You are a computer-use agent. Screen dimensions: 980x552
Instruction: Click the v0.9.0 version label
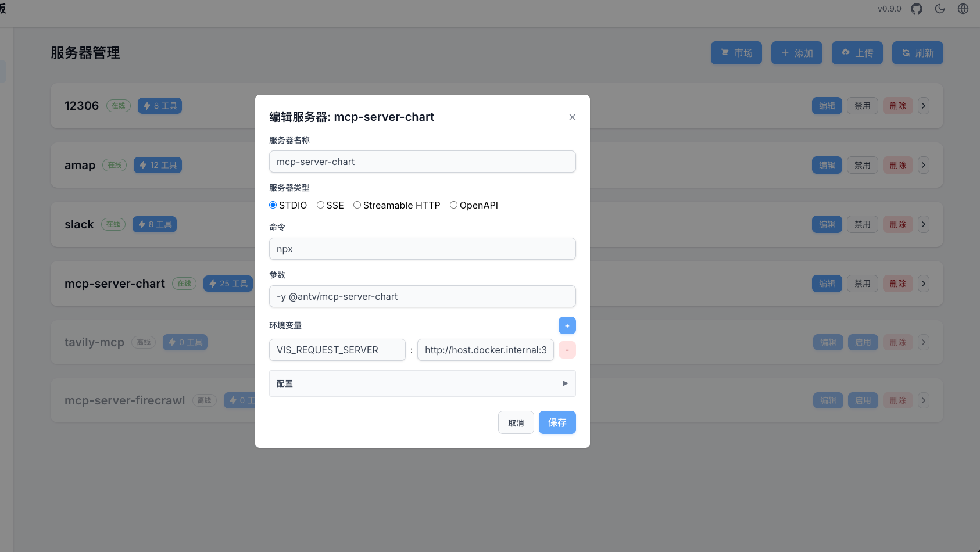click(x=889, y=9)
